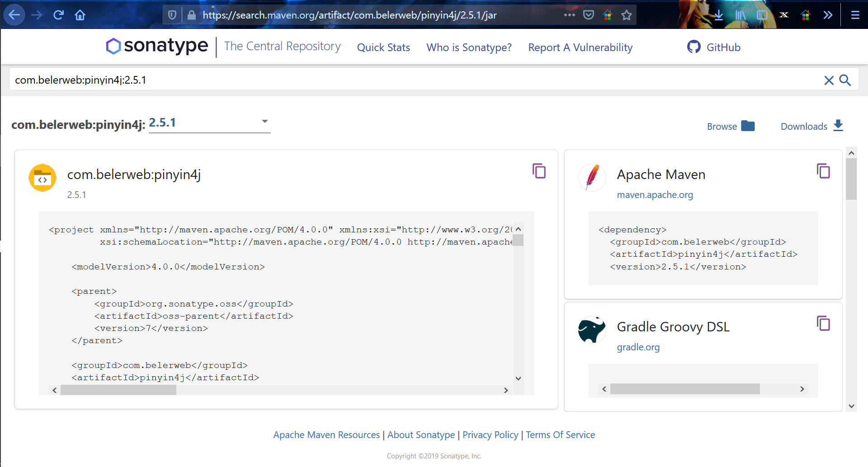Bookmark this page with star icon
This screenshot has width=868, height=467.
(627, 15)
